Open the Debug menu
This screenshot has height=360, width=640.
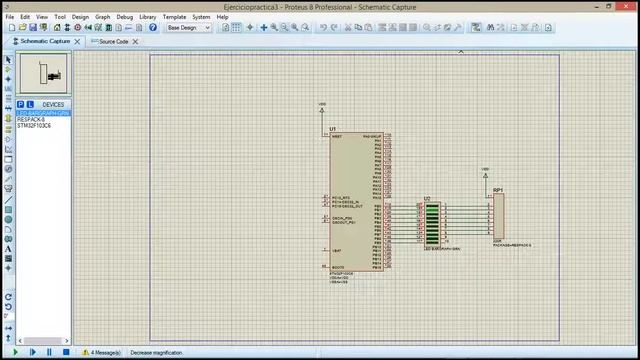[124, 17]
